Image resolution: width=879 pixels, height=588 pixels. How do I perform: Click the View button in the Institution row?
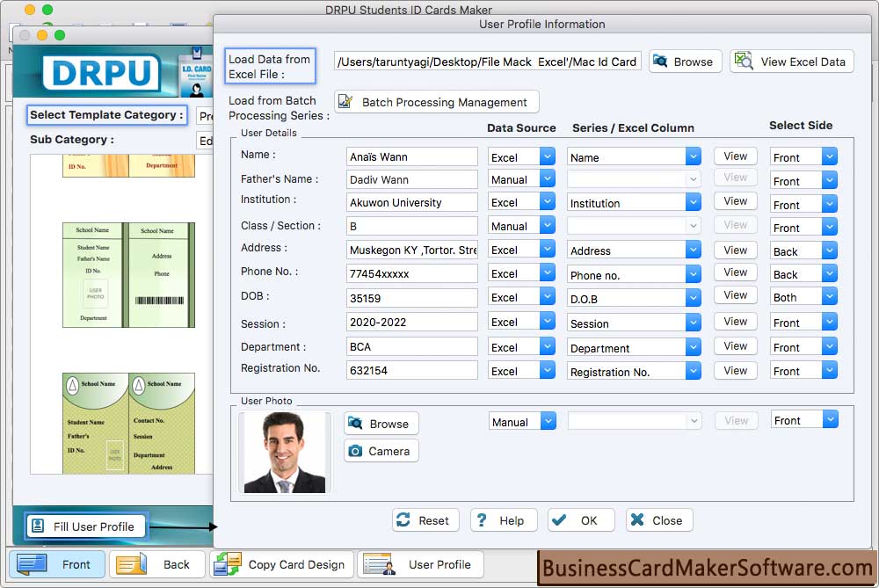[735, 200]
